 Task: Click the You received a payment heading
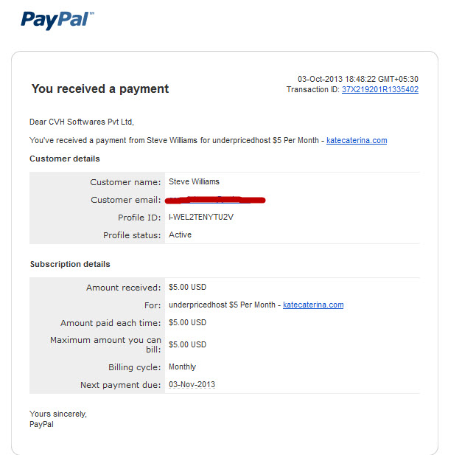pos(100,89)
